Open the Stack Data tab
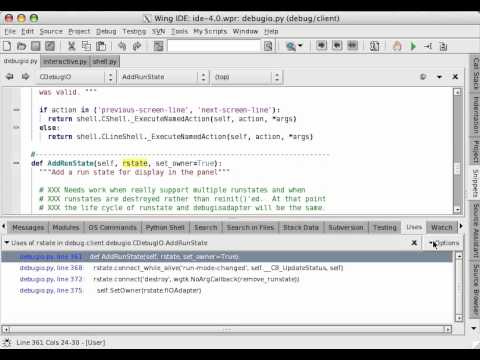 (x=301, y=227)
